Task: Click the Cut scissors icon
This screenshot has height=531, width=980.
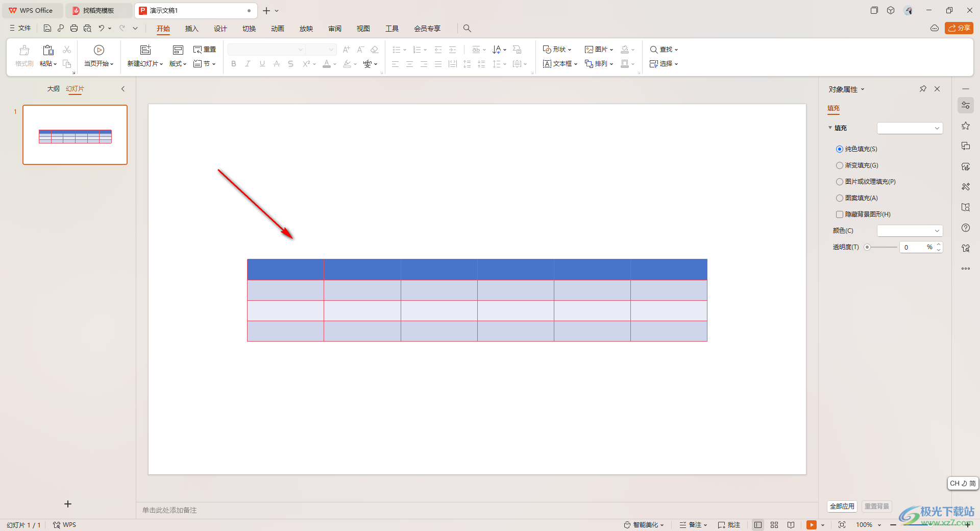Action: (67, 50)
